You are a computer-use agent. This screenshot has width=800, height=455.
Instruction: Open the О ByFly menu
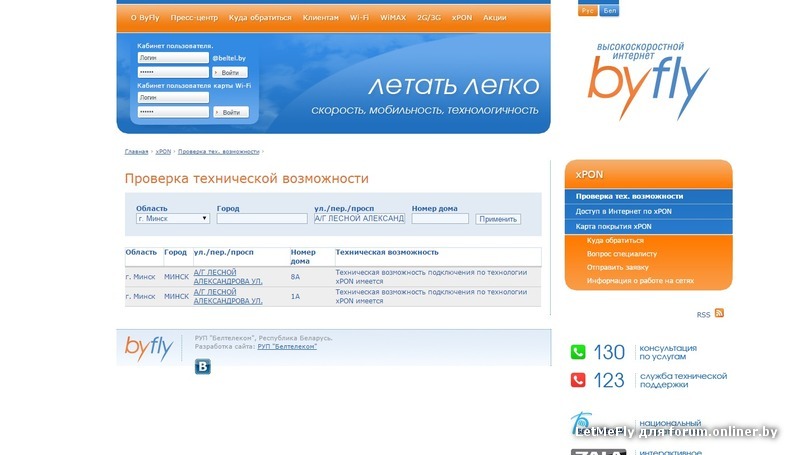[145, 17]
